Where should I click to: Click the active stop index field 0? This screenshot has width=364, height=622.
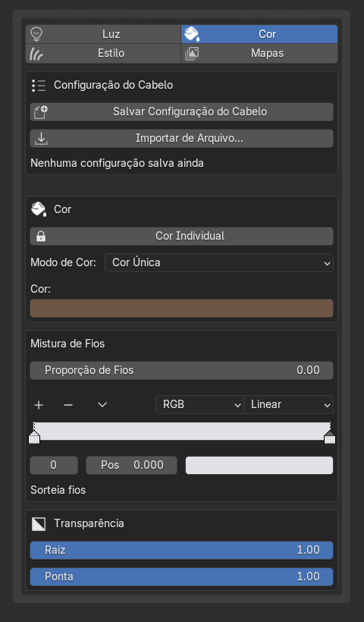(54, 465)
